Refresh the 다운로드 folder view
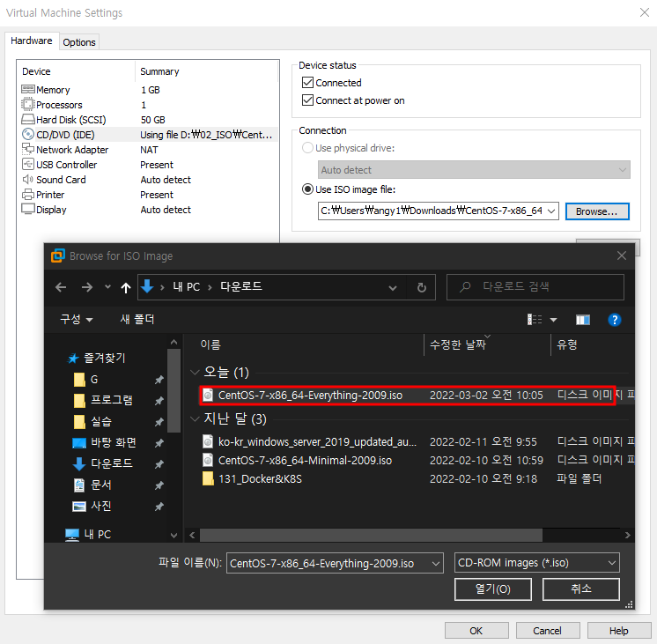This screenshot has height=644, width=657. tap(422, 287)
